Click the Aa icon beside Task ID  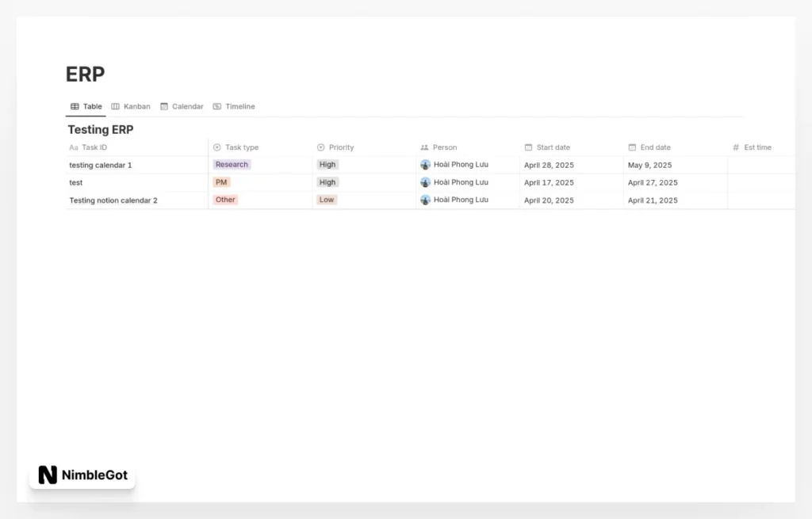tap(75, 147)
